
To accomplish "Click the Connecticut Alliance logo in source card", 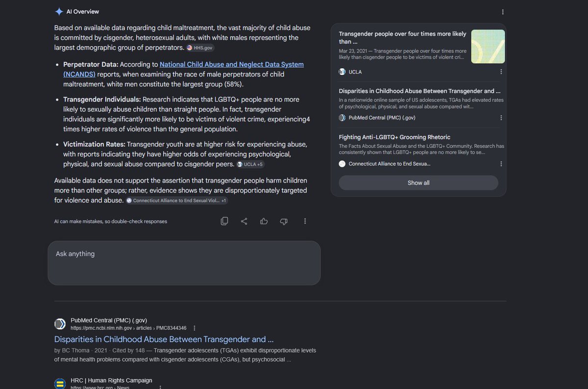I will click(x=342, y=164).
